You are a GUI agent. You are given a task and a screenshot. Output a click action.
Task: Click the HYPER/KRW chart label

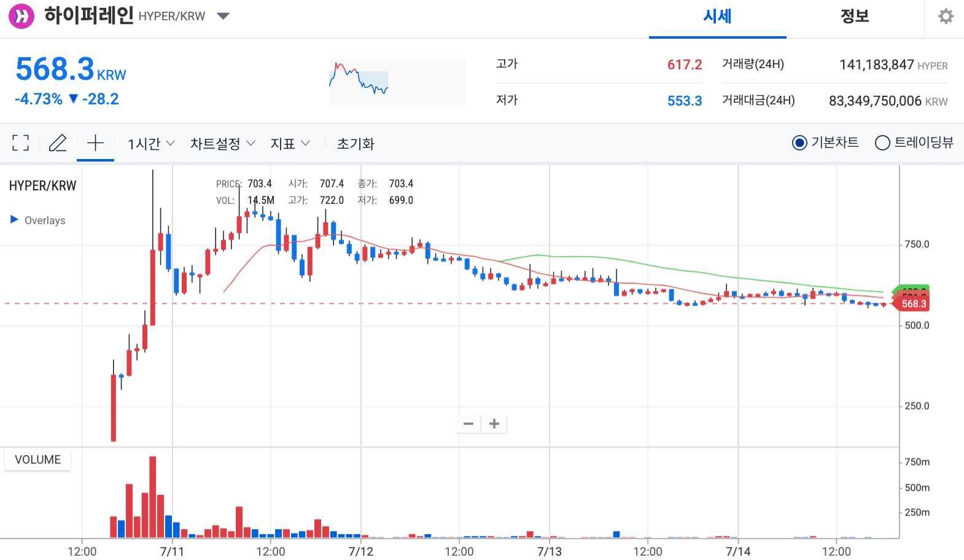[x=42, y=186]
